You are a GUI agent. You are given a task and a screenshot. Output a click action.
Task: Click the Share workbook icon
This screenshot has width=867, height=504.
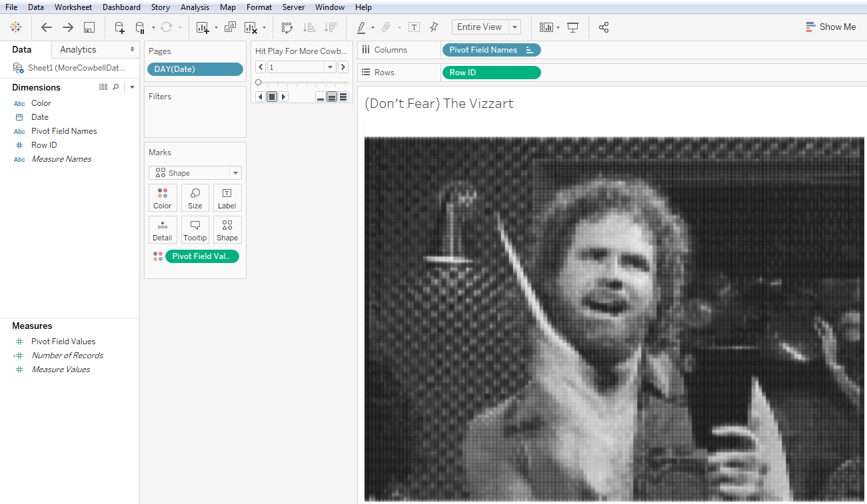pyautogui.click(x=604, y=27)
